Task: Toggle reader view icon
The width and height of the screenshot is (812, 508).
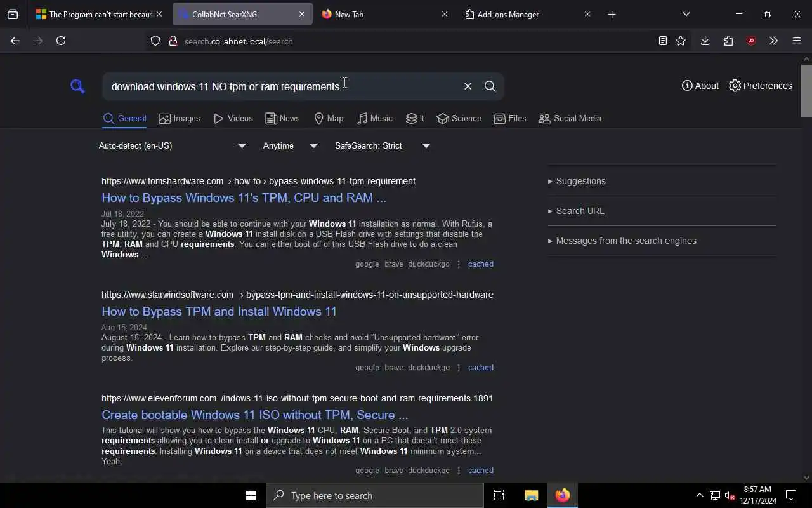Action: click(x=662, y=41)
